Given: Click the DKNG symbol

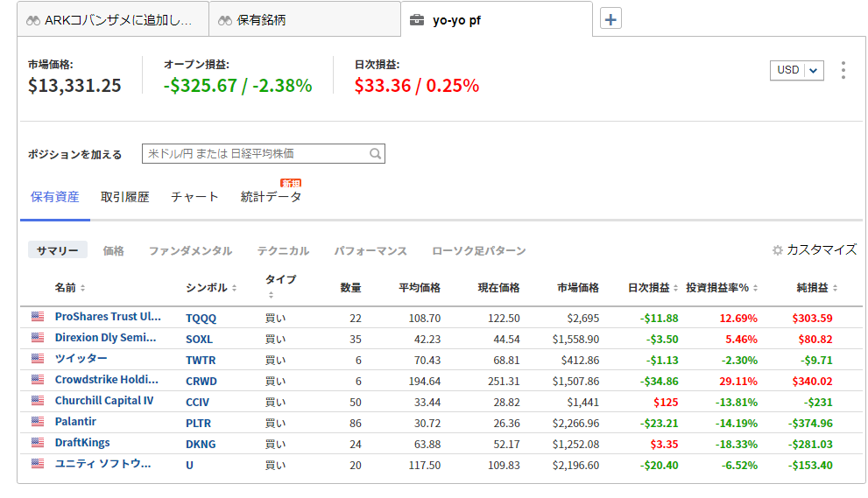Looking at the screenshot, I should 201,445.
